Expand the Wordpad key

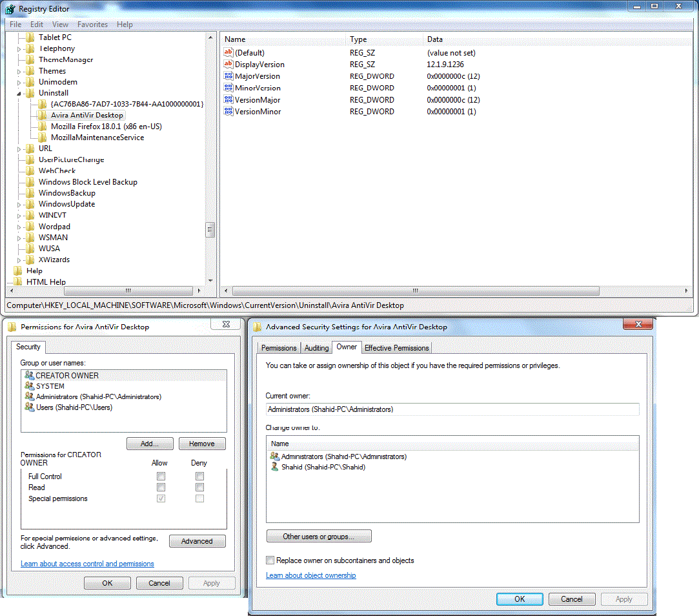click(x=19, y=227)
